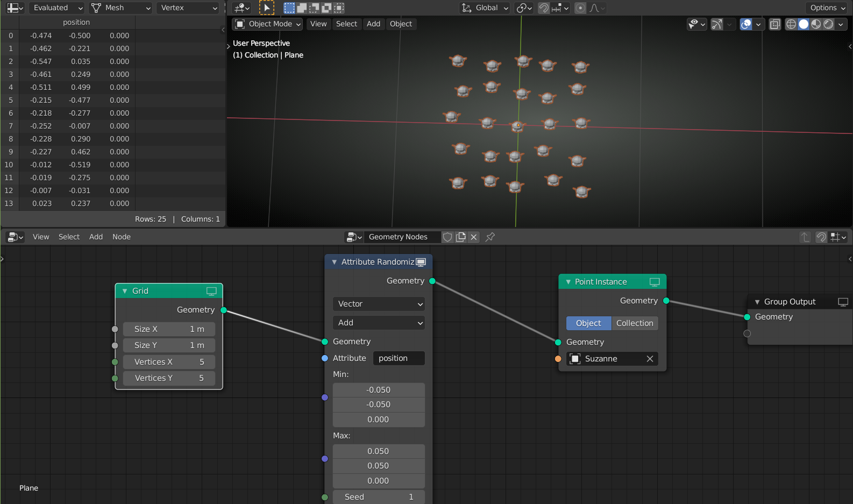Clear the Suzanne object field
This screenshot has width=853, height=504.
[650, 359]
